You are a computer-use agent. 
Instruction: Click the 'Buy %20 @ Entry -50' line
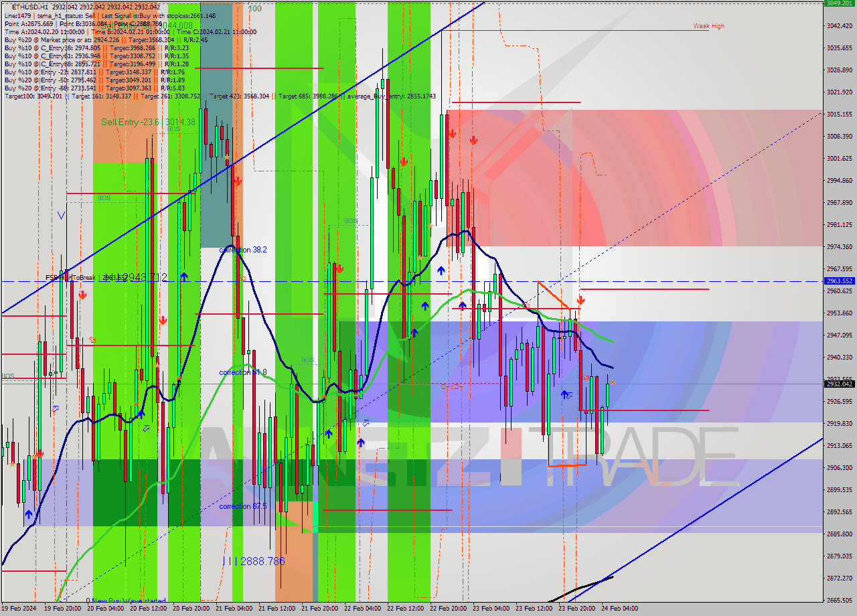(x=94, y=80)
